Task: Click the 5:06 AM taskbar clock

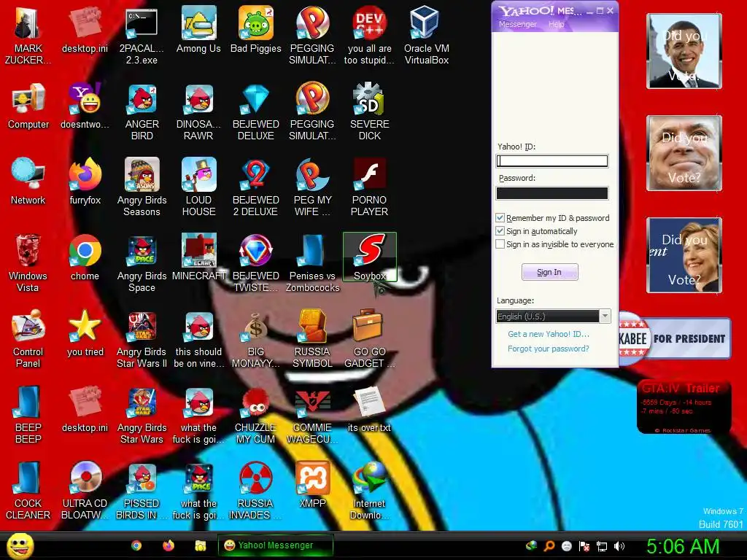Action: pos(683,546)
